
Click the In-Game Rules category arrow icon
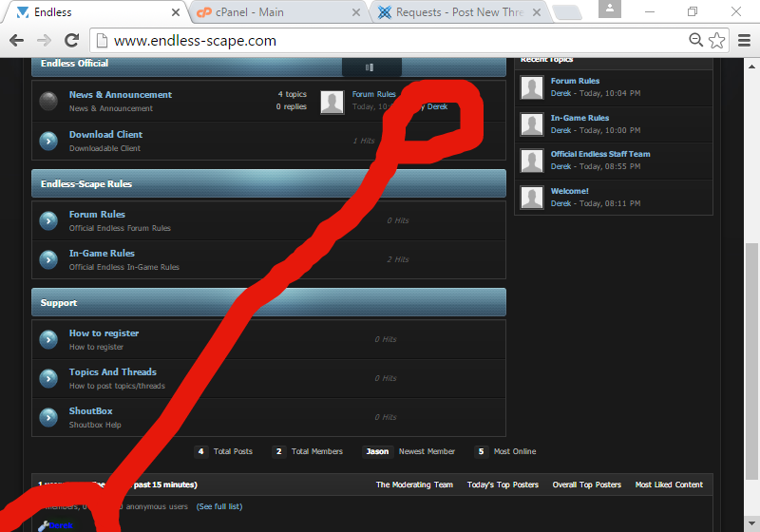click(48, 259)
